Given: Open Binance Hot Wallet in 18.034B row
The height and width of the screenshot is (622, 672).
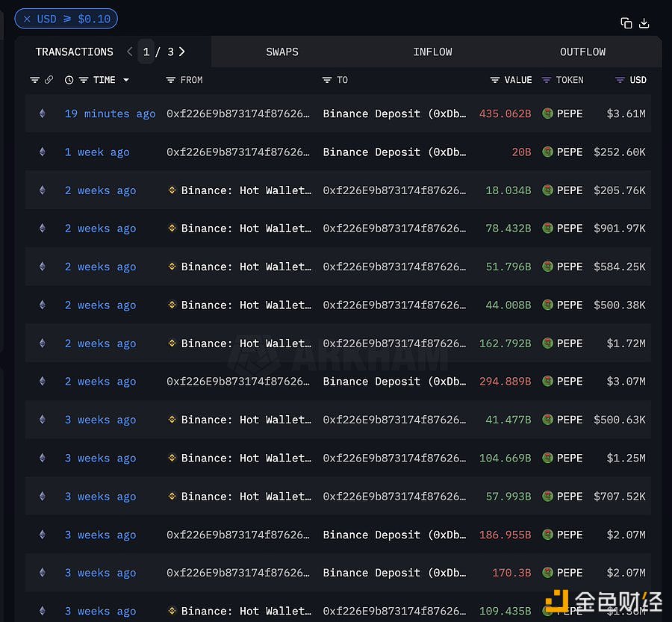Looking at the screenshot, I should point(246,190).
